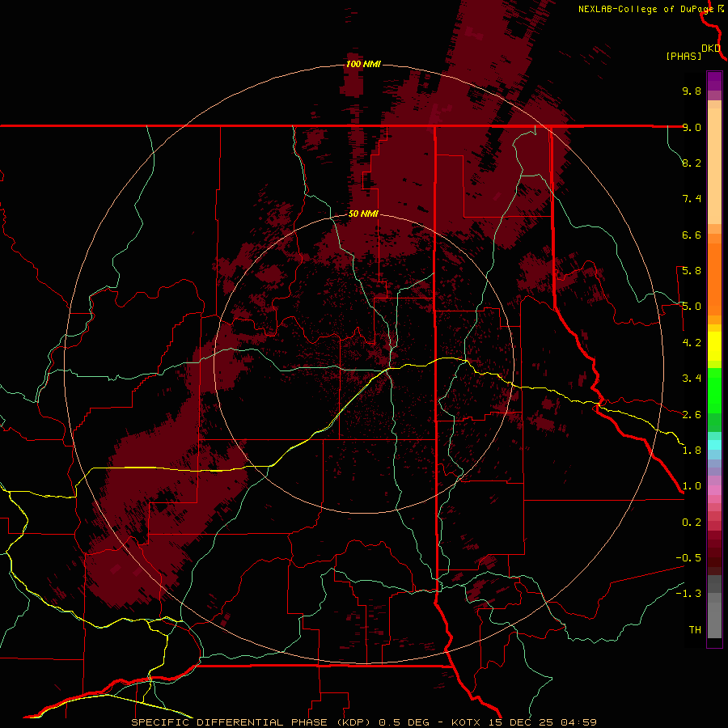This screenshot has height=728, width=728.
Task: Click the 9.0 scale value
Action: click(692, 127)
